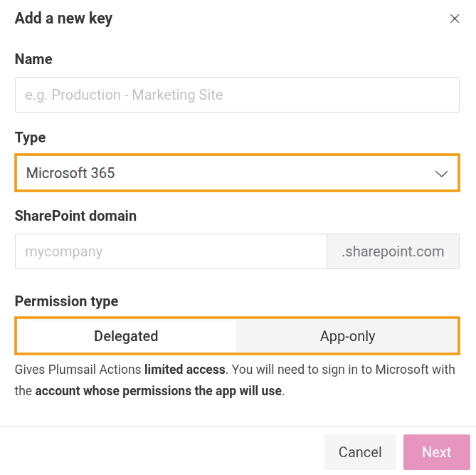Click the "Permission type" label
476x475 pixels.
(x=66, y=301)
